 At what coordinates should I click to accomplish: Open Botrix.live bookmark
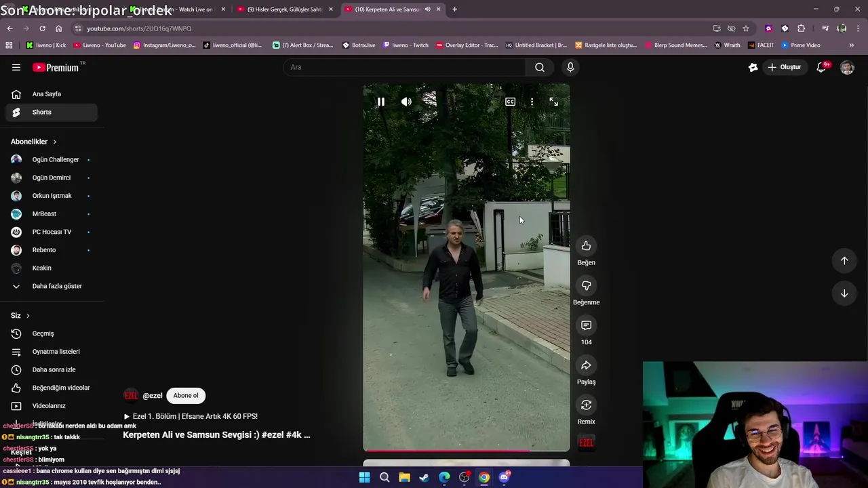pyautogui.click(x=359, y=45)
